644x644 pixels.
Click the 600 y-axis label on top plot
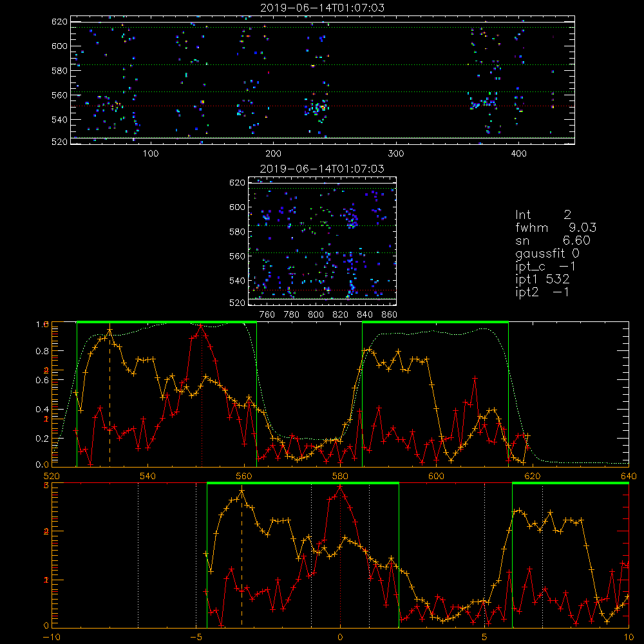tap(59, 46)
